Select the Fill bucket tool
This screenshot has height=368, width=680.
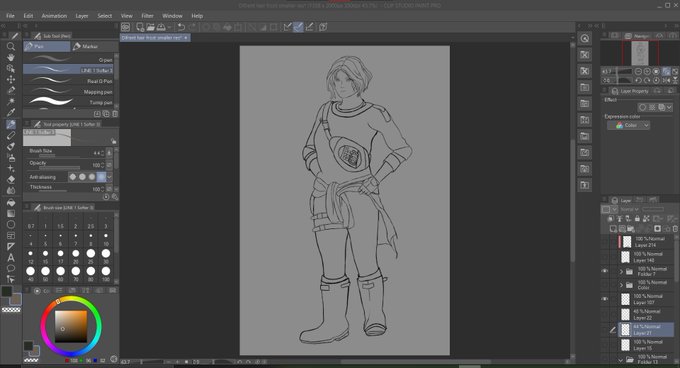tap(11, 202)
